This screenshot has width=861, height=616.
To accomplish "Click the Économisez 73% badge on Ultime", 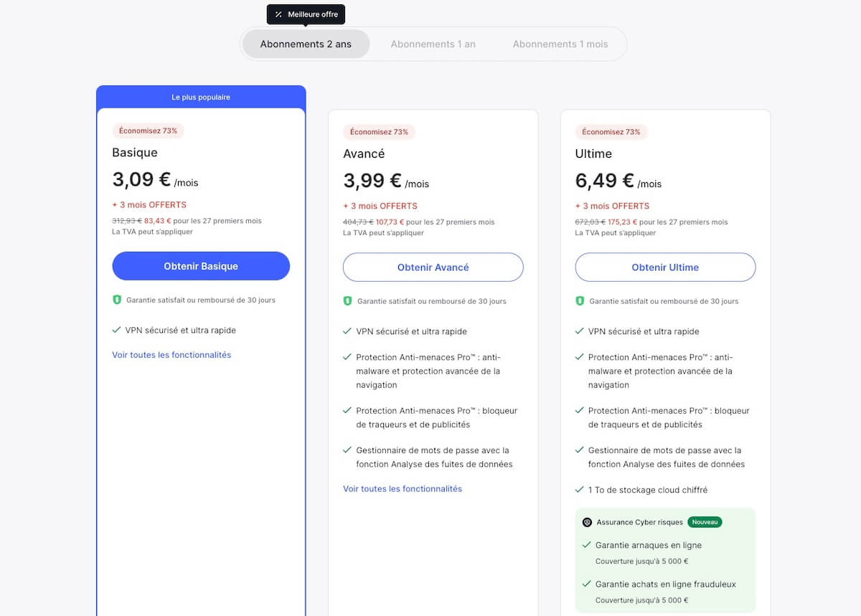I will (x=611, y=132).
